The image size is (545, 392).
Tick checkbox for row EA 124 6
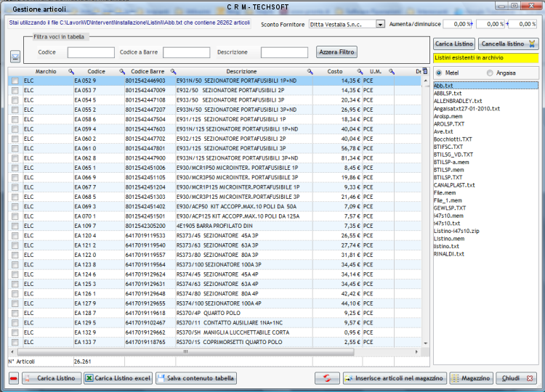pos(15,274)
